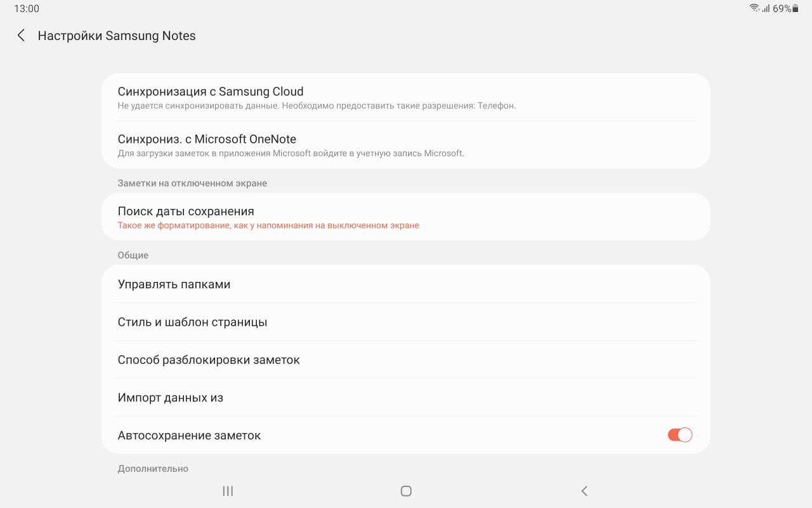
Task: Select Способ разблокировки заметок
Action: [x=209, y=360]
